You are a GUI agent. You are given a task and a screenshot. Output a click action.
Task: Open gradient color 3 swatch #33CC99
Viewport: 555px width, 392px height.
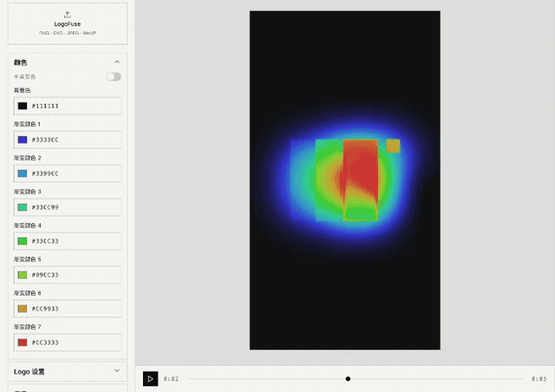tap(23, 207)
